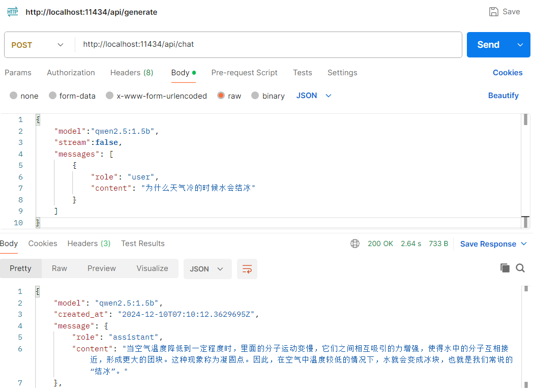Open the Pre-request Script tab
533x392 pixels.
pos(245,73)
